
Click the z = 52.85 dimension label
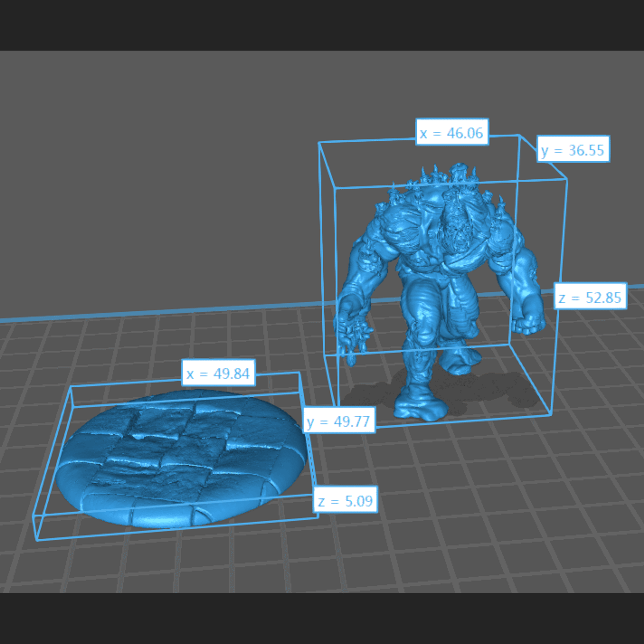[590, 296]
